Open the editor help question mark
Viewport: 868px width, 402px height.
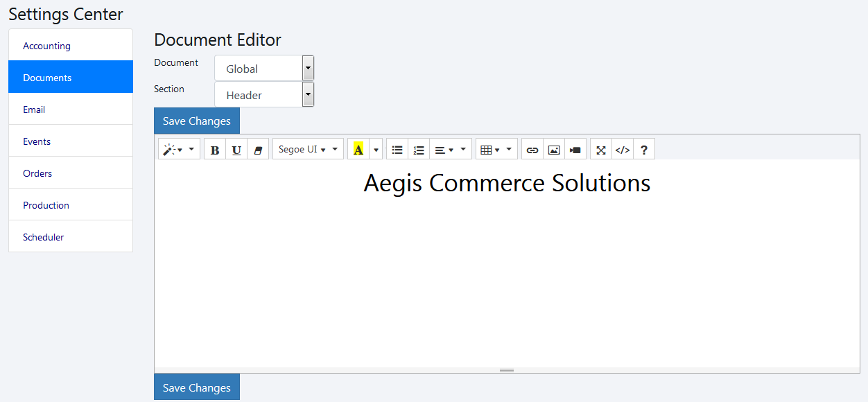644,150
